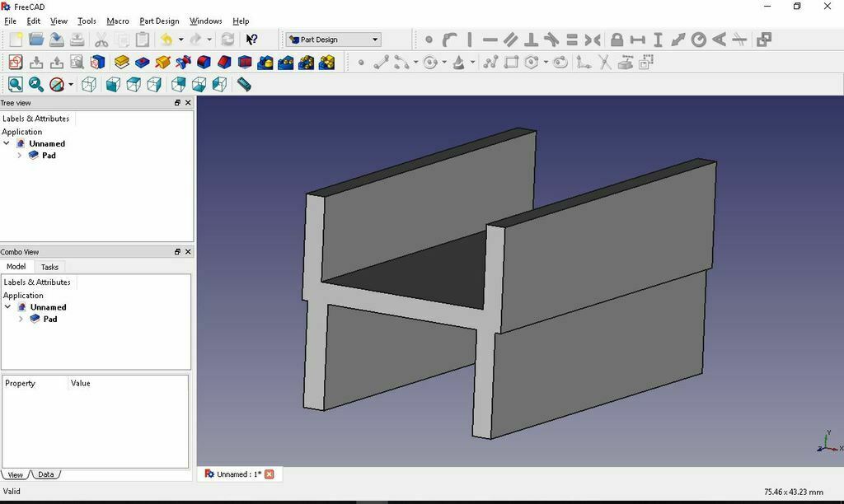The width and height of the screenshot is (844, 504).
Task: Create a new sketch
Action: coord(15,62)
